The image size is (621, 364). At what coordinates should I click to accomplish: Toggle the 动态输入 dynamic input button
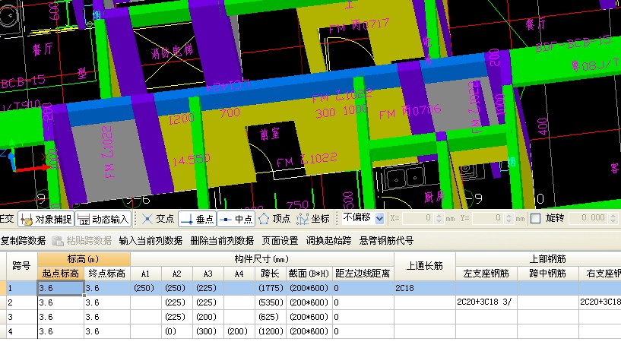click(x=103, y=219)
